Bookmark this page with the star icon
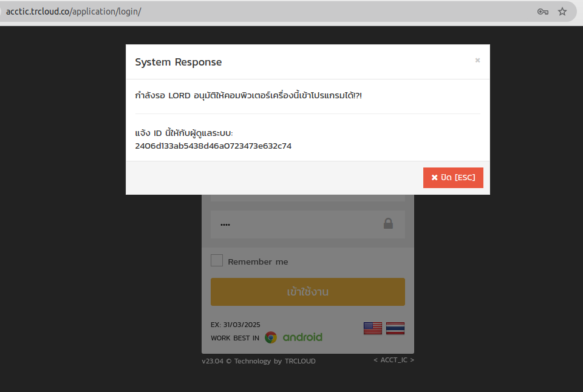The width and height of the screenshot is (583, 392). pyautogui.click(x=562, y=12)
